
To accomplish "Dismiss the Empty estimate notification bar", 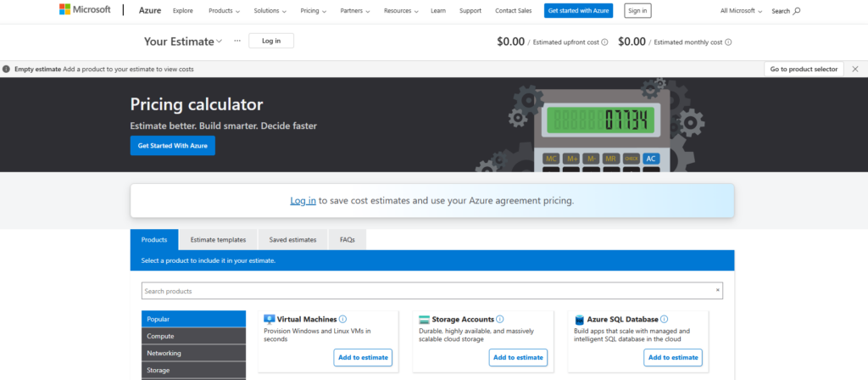I will 855,70.
